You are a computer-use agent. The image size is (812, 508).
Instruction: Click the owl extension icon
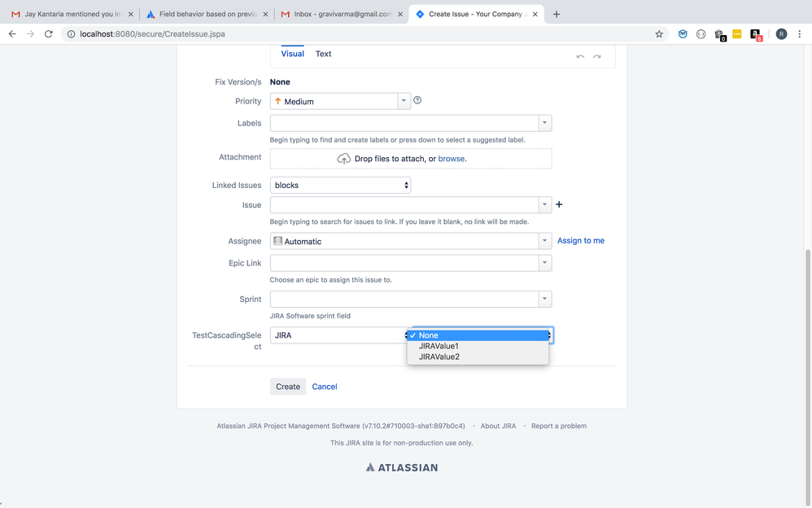[x=683, y=34]
